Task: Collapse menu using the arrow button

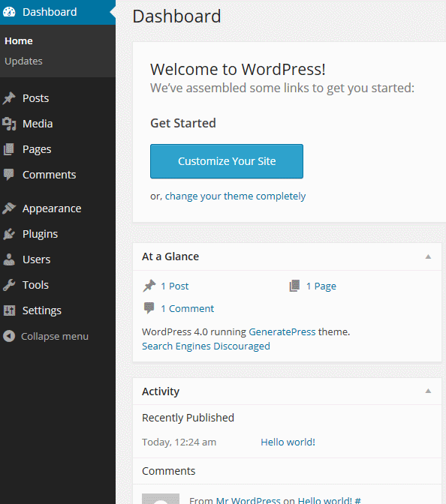Action: click(9, 336)
